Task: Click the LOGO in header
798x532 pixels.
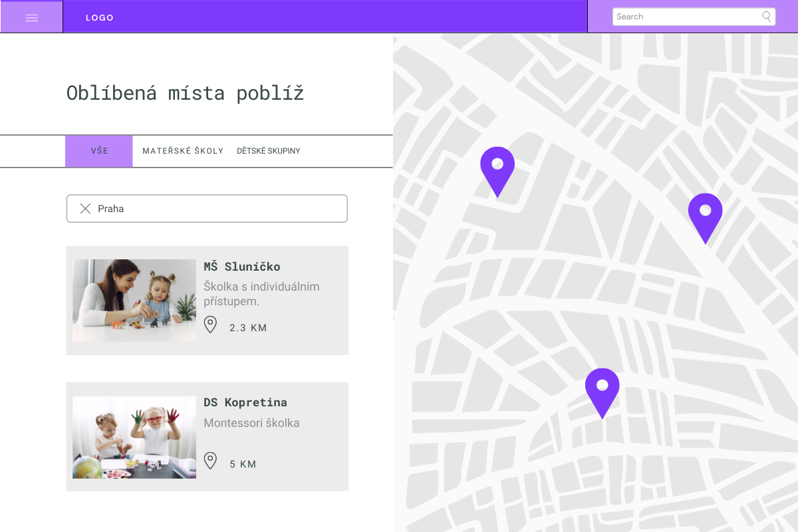Action: click(100, 18)
